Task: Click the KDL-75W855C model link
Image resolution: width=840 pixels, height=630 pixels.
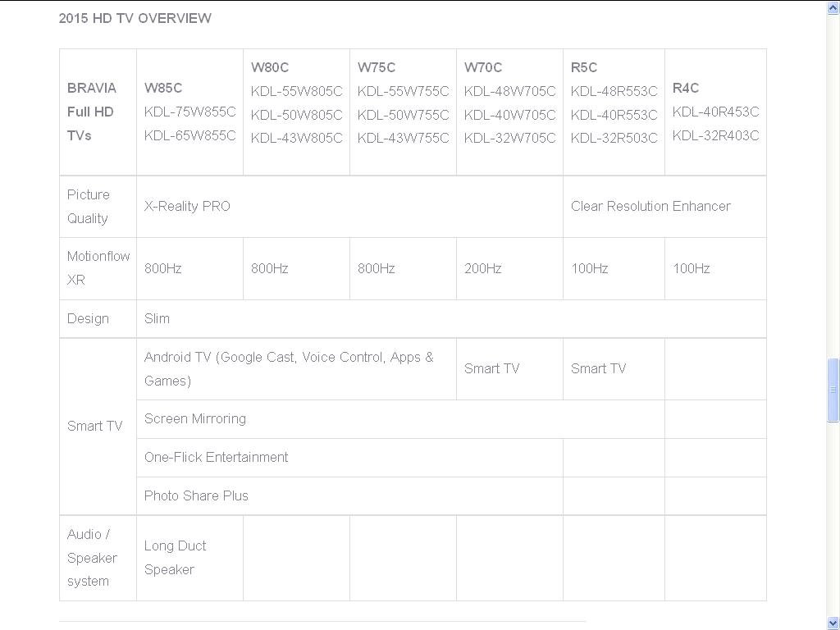Action: [x=189, y=112]
